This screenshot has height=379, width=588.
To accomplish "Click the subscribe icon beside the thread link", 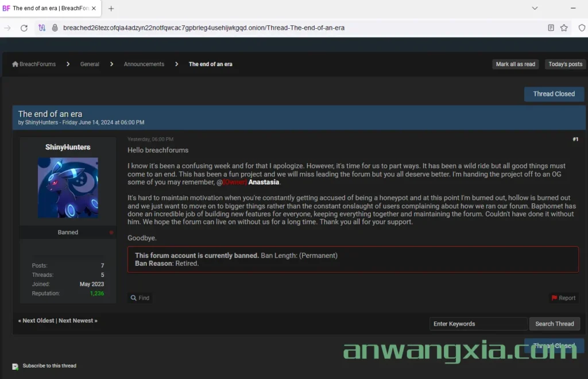I will 15,366.
